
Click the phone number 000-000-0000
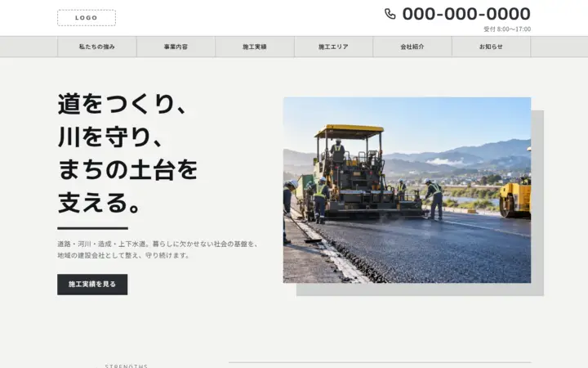(466, 14)
